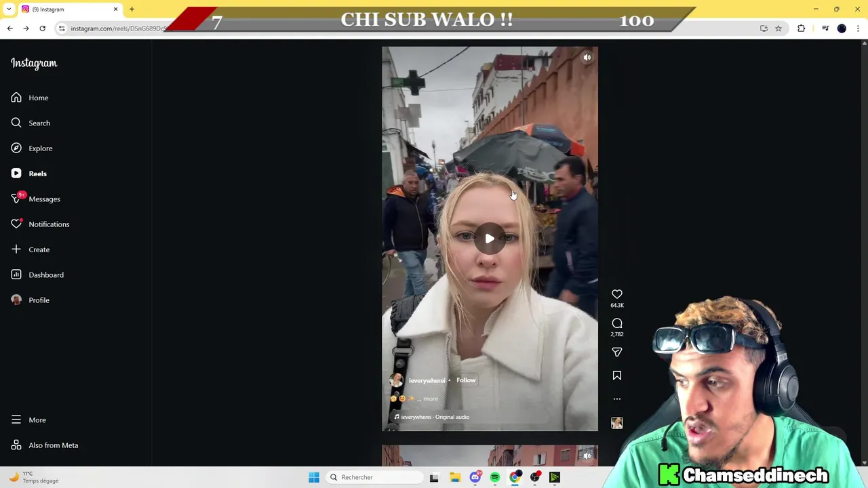Open File Explorer from taskbar
The image size is (868, 488).
click(x=455, y=477)
